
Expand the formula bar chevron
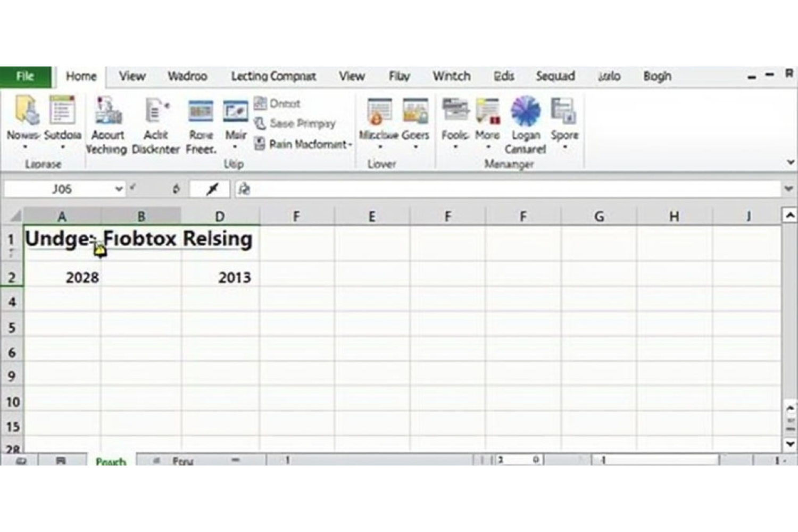788,189
